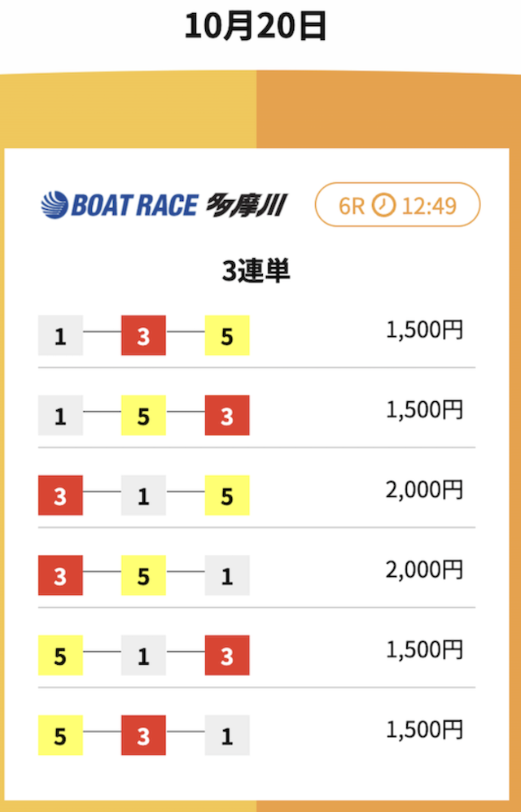The image size is (521, 812).
Task: Click white 1 box starting 1-5-3 row
Action: click(60, 416)
